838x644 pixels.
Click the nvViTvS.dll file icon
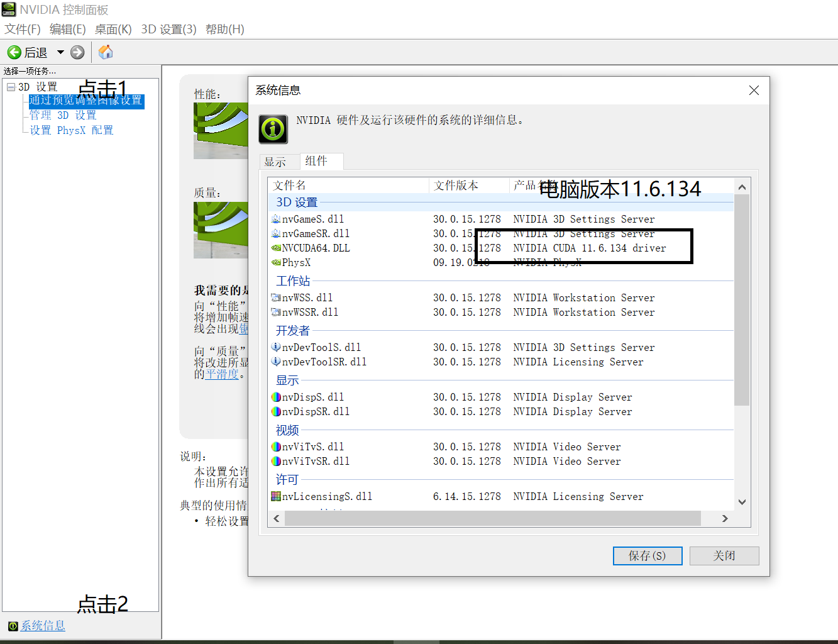(x=276, y=447)
